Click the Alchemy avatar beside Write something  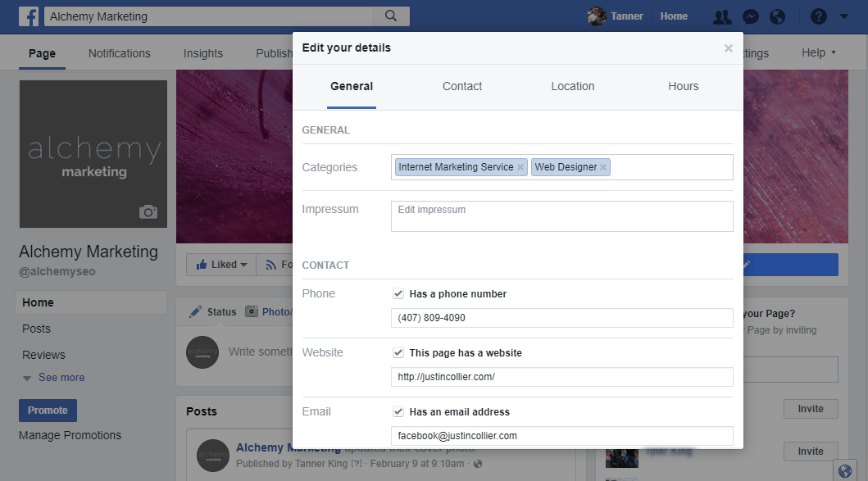click(202, 352)
